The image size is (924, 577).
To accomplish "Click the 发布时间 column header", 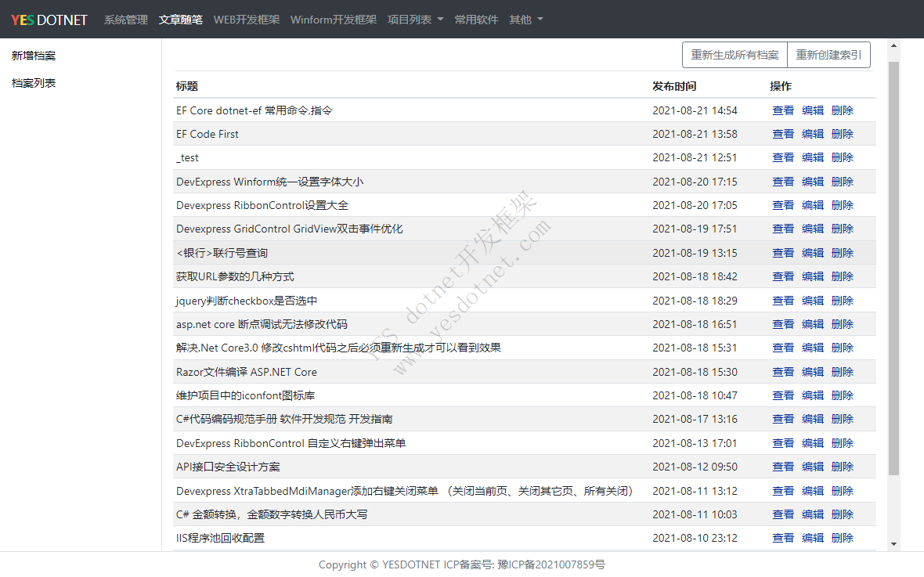I will pos(674,86).
